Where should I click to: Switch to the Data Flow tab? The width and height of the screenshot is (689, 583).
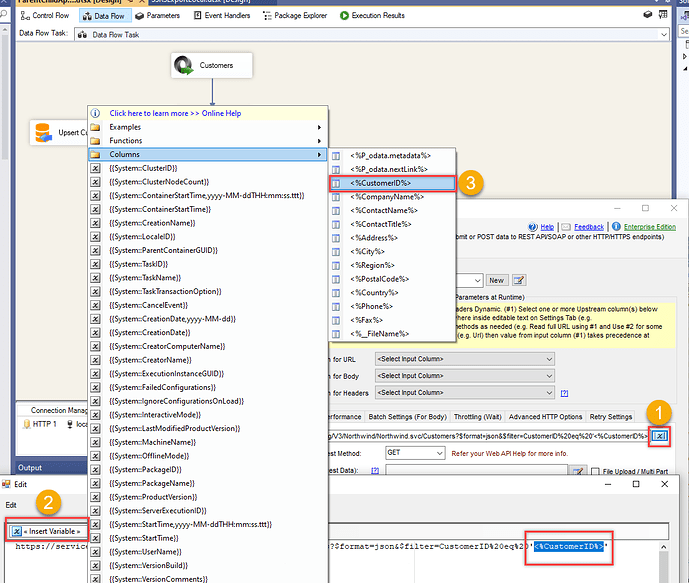click(x=105, y=16)
